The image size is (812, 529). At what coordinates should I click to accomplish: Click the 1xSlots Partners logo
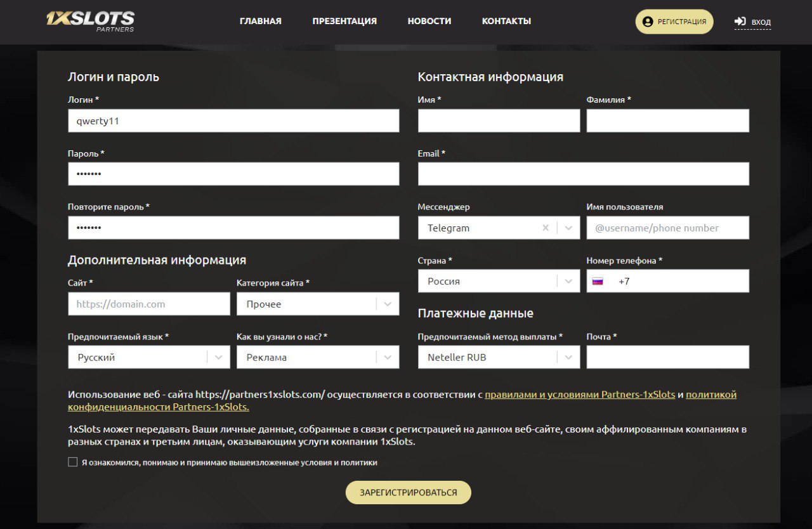[x=90, y=21]
